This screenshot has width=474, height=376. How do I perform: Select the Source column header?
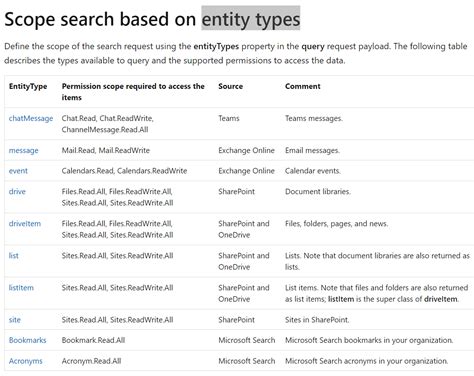[x=230, y=86]
